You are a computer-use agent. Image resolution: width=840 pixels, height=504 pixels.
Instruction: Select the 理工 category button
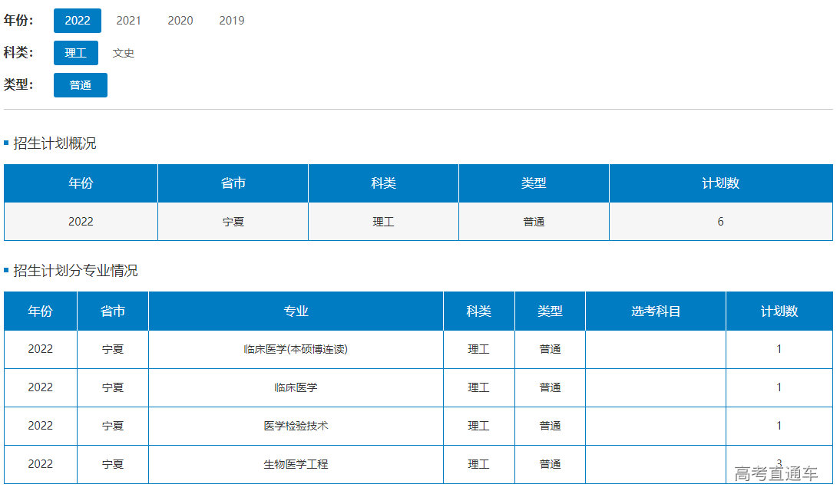pos(75,53)
